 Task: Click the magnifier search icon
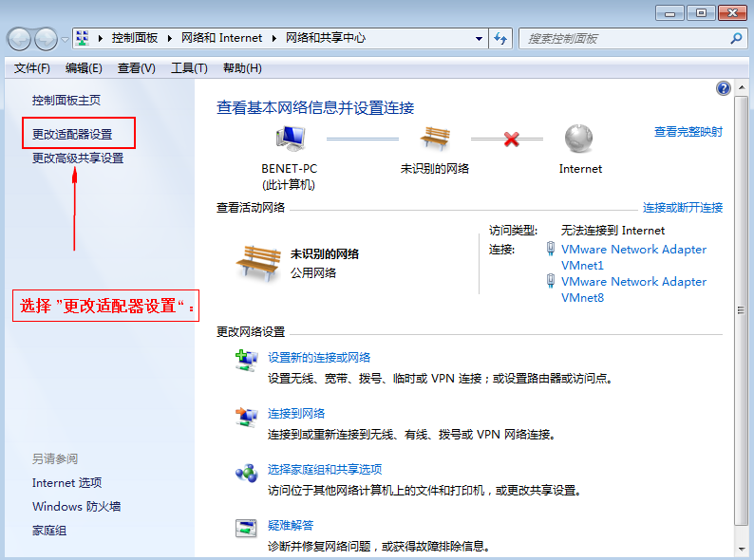coord(736,39)
